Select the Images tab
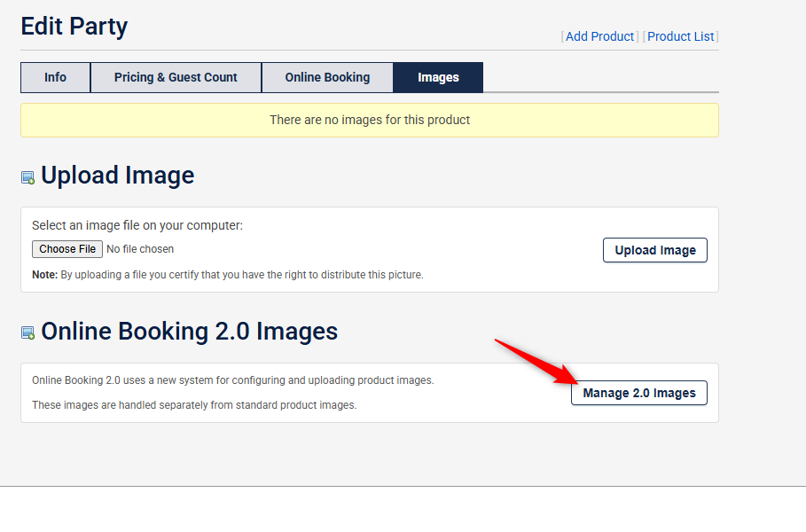 coord(438,77)
